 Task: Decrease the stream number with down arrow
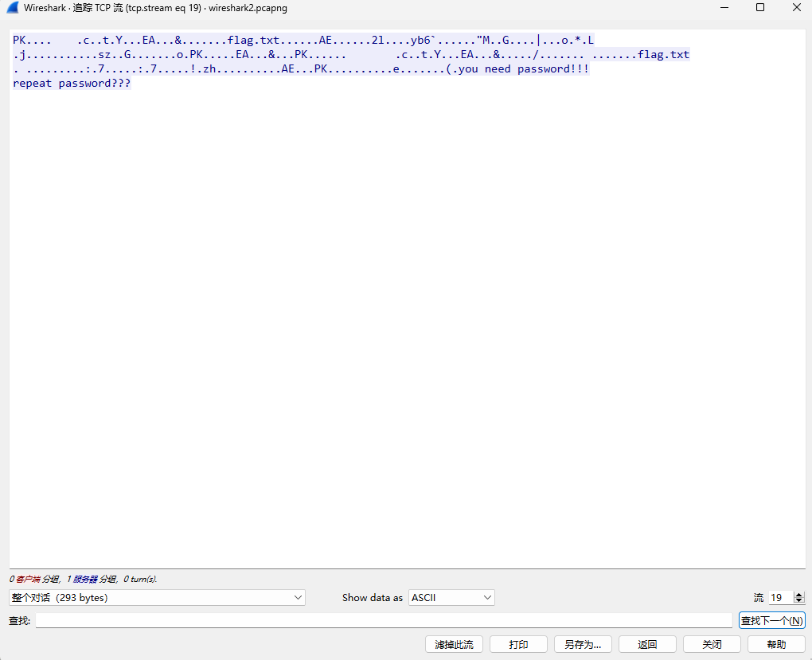coord(799,601)
